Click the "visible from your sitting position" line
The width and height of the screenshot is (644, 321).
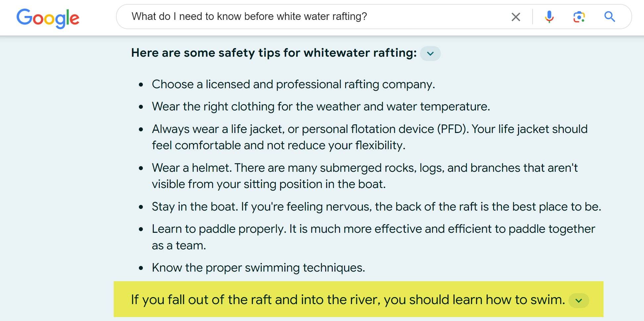pos(268,184)
